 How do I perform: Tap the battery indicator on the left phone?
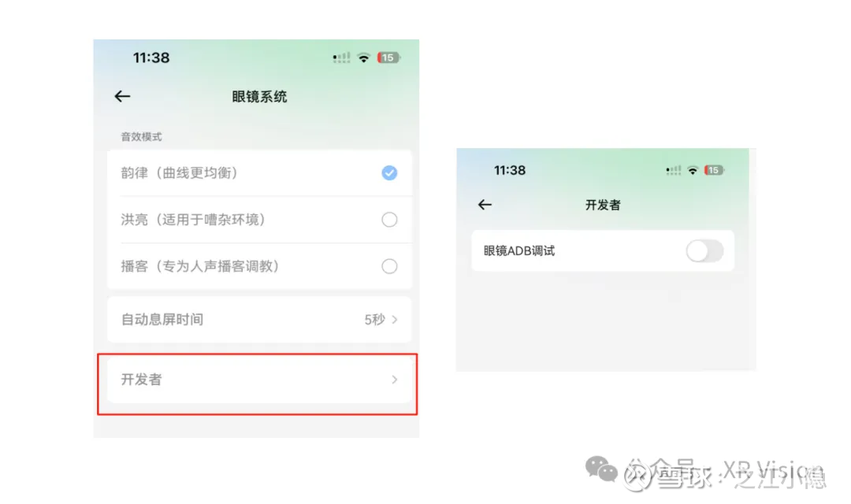tap(388, 57)
